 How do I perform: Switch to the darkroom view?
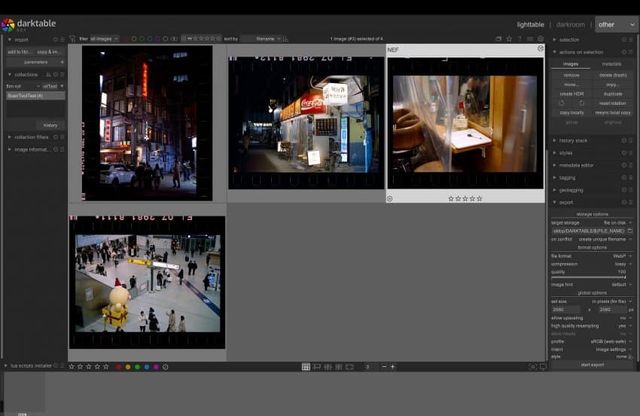(571, 24)
